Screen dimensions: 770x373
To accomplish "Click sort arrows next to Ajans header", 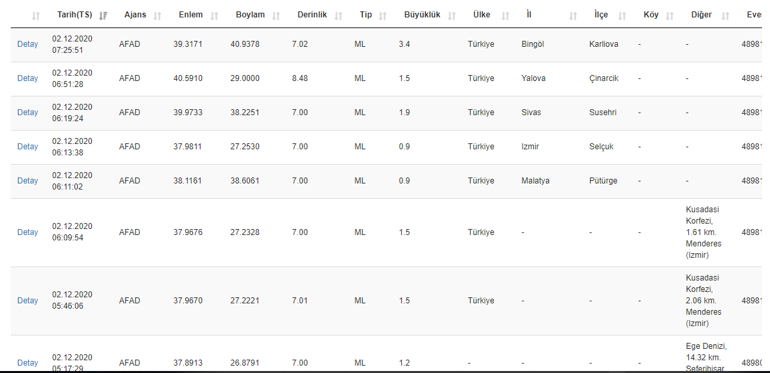I will [x=157, y=16].
